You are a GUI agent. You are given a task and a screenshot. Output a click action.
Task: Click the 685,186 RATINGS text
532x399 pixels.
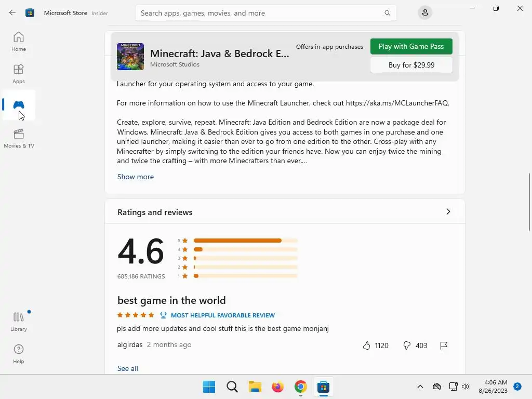[141, 276]
